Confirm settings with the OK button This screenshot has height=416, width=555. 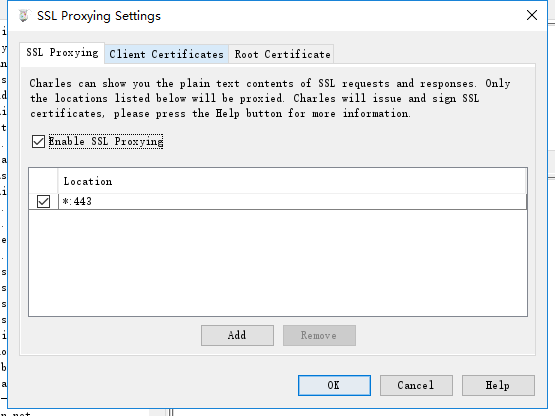[x=334, y=385]
